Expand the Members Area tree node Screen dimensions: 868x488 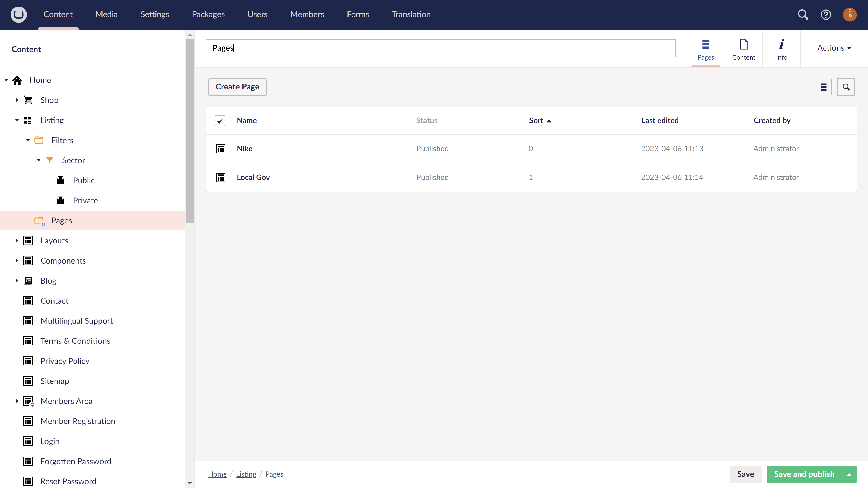pyautogui.click(x=17, y=401)
